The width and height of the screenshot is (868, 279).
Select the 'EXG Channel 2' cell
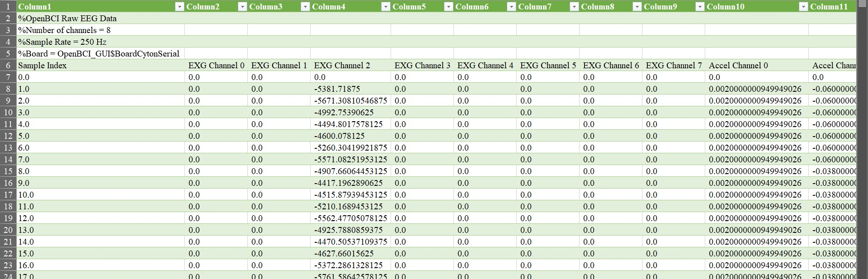350,66
